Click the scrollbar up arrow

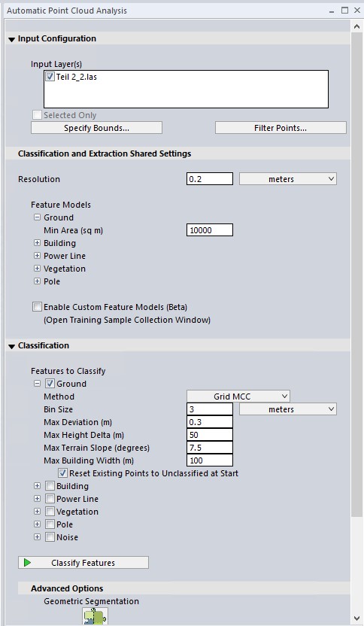click(356, 26)
